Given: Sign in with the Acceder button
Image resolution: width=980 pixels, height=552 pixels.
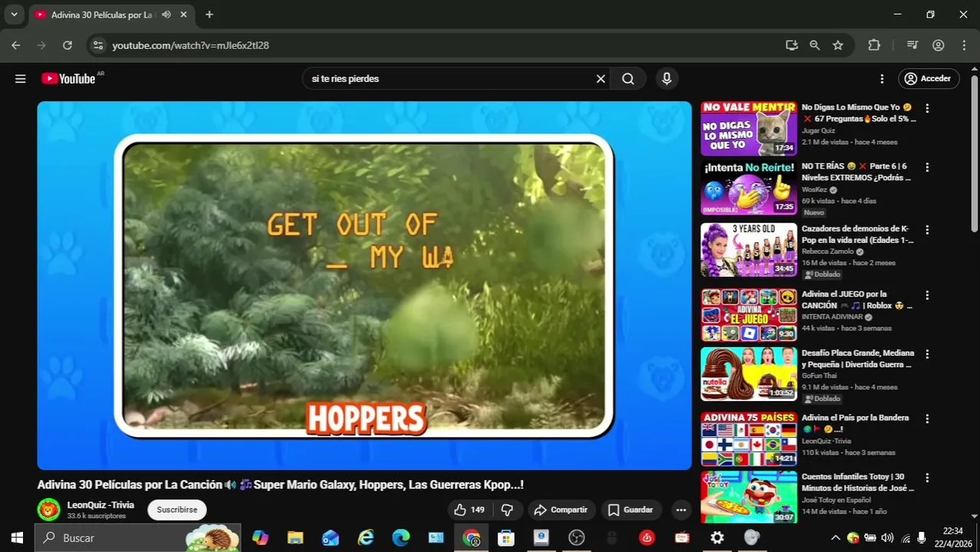Looking at the screenshot, I should pos(928,79).
